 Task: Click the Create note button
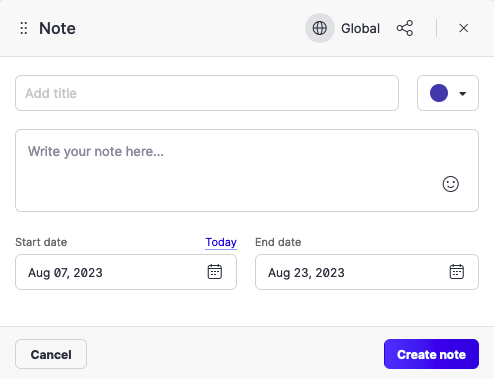(x=431, y=354)
